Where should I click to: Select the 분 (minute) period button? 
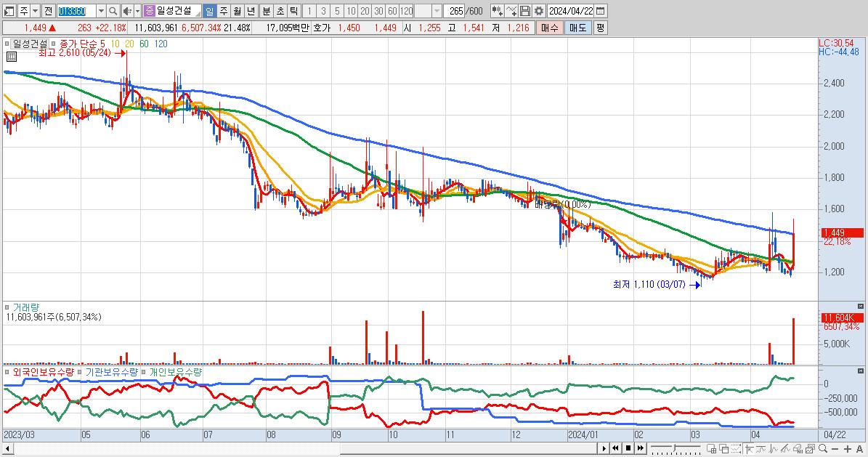tap(267, 10)
